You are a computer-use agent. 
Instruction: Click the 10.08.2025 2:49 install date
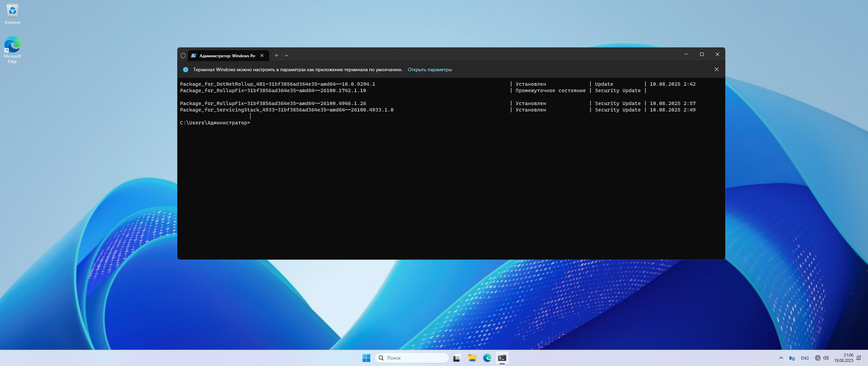pyautogui.click(x=673, y=110)
